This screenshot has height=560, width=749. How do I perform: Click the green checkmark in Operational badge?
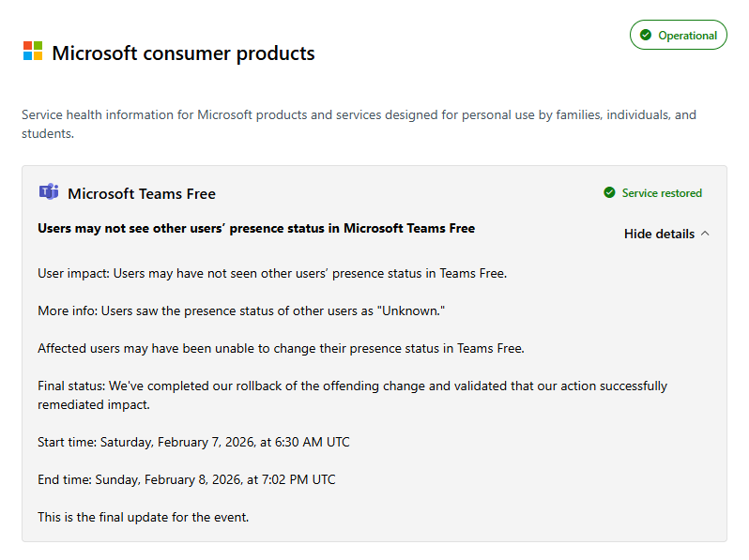[x=646, y=36]
